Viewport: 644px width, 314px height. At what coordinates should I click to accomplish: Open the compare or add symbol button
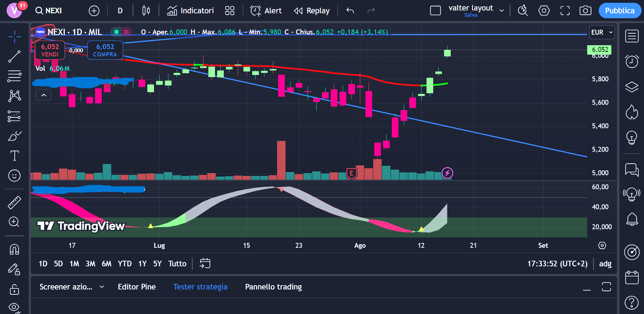[94, 11]
